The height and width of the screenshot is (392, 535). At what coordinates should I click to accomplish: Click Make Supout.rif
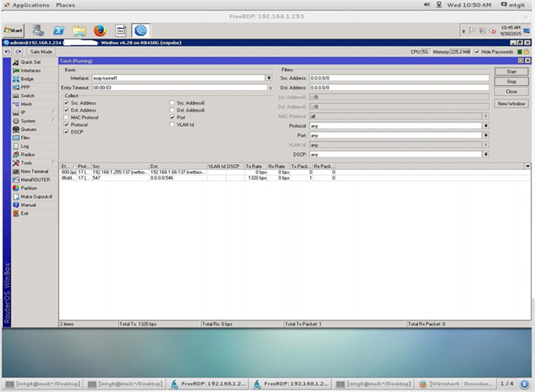click(x=36, y=196)
